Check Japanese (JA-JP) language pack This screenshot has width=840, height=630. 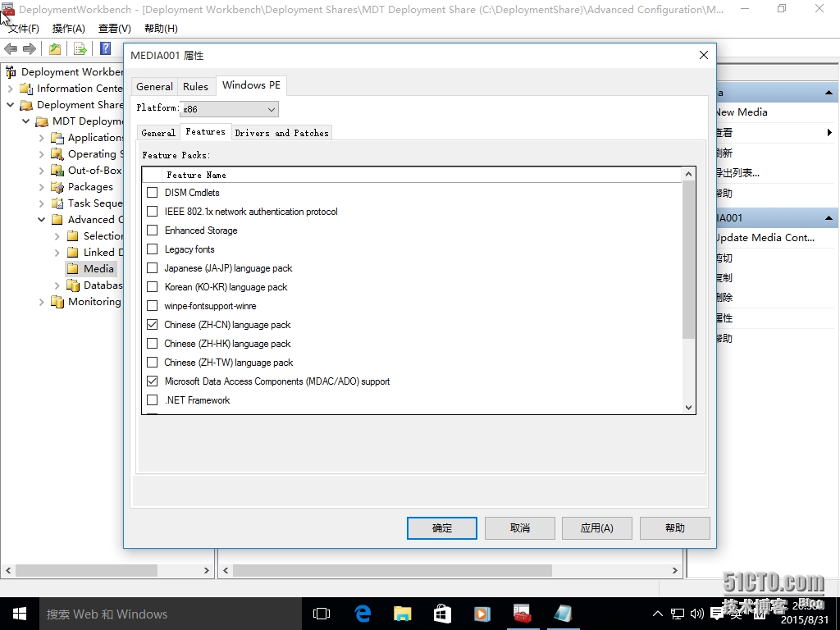click(x=152, y=268)
